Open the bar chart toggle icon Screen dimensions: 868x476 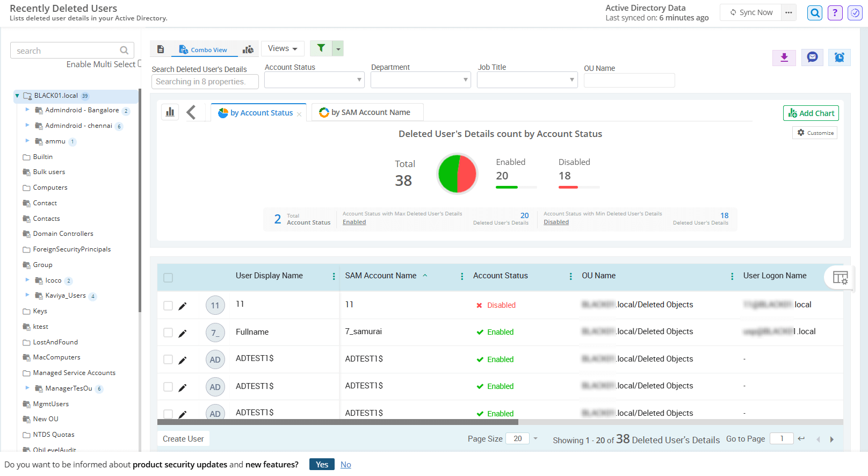point(170,112)
